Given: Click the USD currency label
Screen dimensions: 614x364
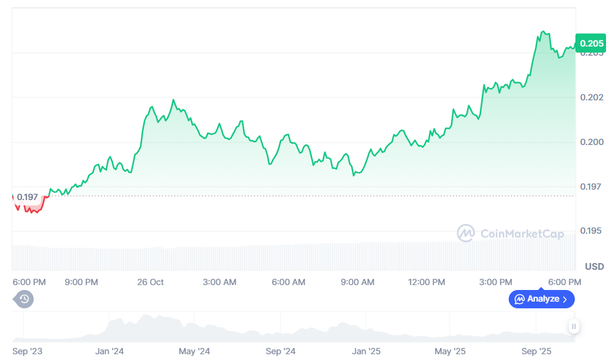Looking at the screenshot, I should (x=594, y=267).
